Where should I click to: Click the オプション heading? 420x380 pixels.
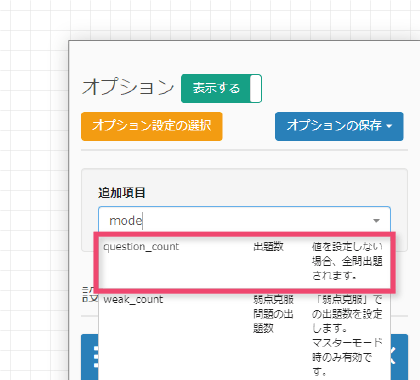(128, 87)
